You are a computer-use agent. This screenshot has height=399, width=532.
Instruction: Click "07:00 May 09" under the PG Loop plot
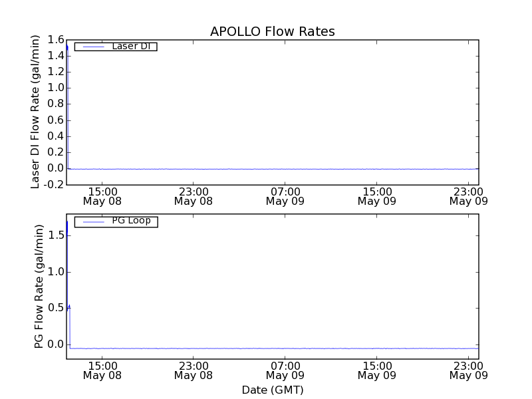click(285, 371)
